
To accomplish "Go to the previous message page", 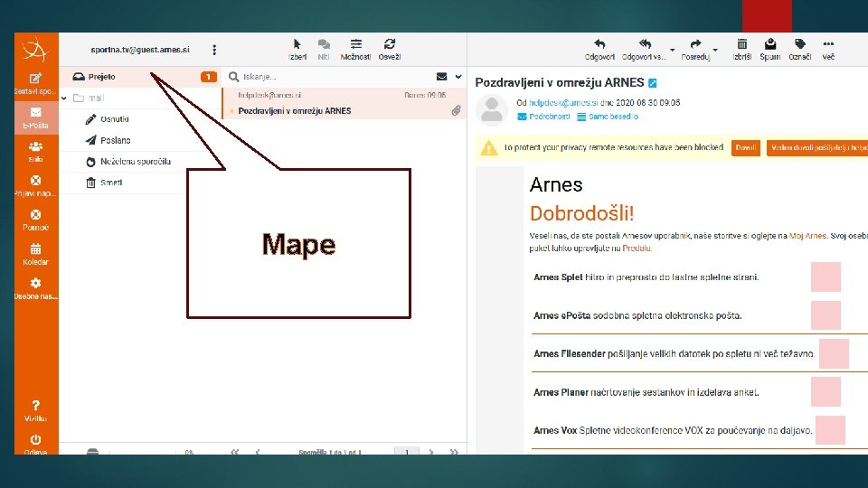I will [x=258, y=452].
